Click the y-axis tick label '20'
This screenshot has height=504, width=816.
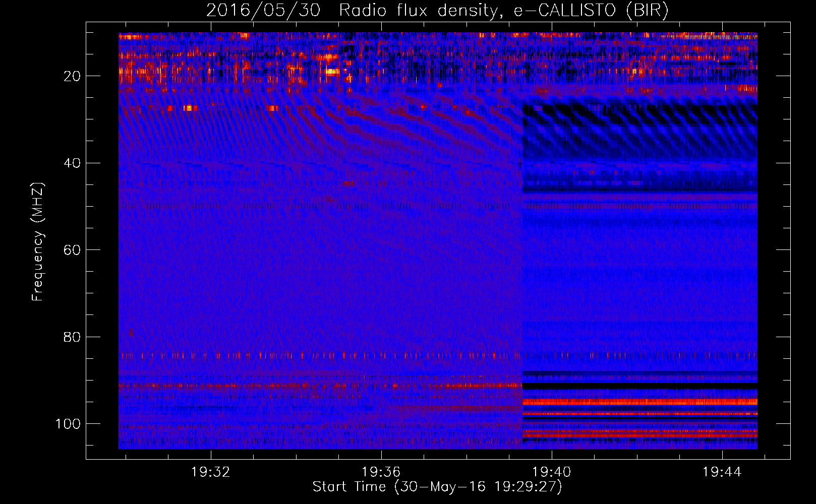[x=72, y=76]
